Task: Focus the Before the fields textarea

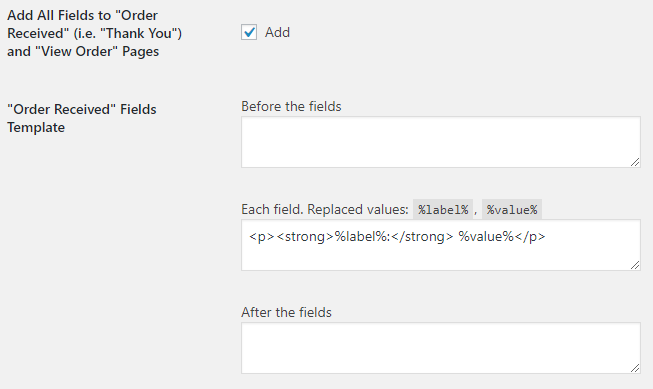Action: tap(441, 142)
